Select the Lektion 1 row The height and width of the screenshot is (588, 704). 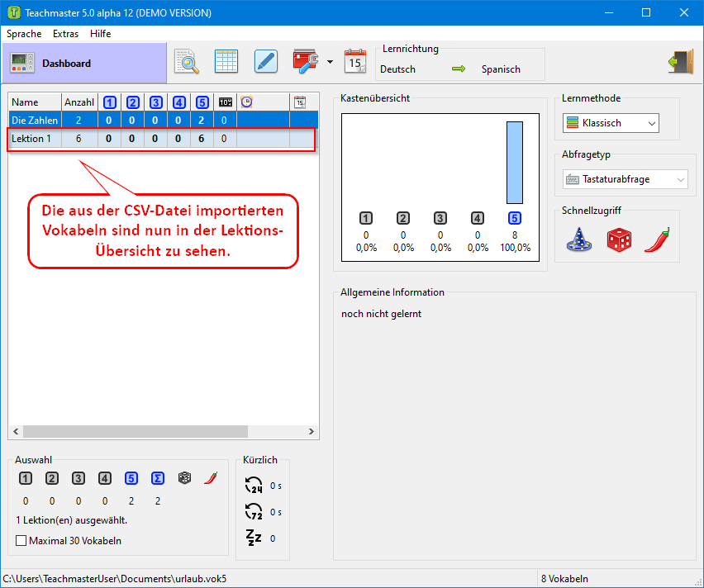tap(31, 139)
